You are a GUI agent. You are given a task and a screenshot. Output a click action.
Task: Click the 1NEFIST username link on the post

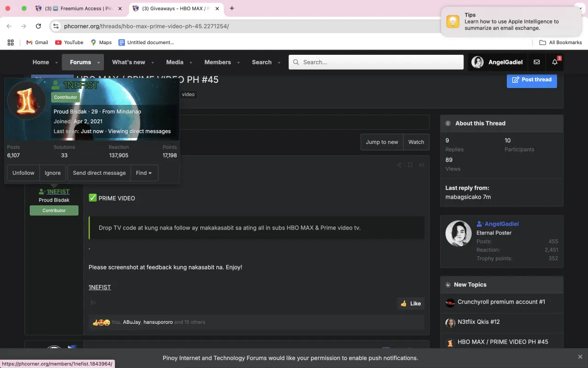(58, 191)
